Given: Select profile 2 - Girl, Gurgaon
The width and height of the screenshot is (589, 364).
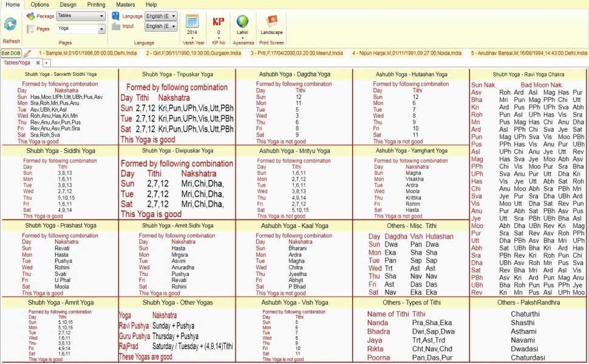Looking at the screenshot, I should (x=194, y=53).
